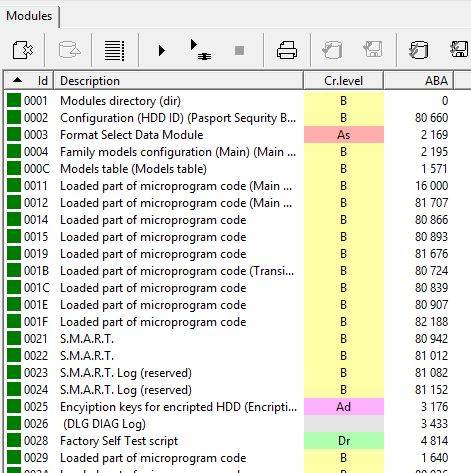This screenshot has height=473, width=471.
Task: Switch to the Modules tab
Action: pos(29,16)
